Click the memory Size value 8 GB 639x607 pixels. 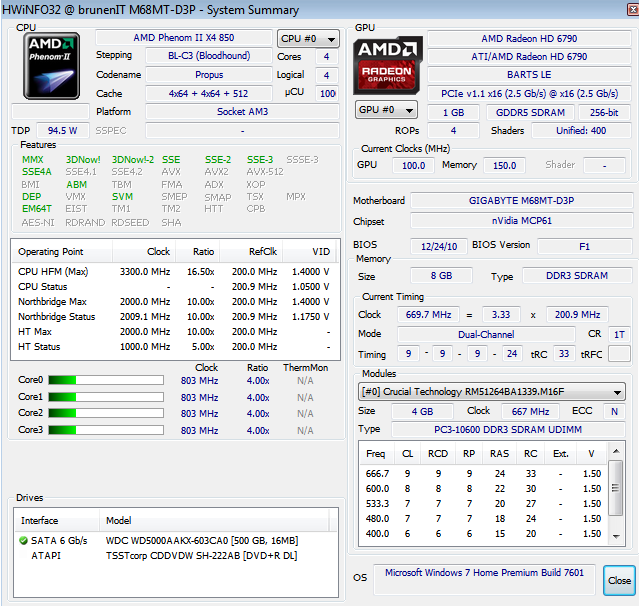pos(441,276)
